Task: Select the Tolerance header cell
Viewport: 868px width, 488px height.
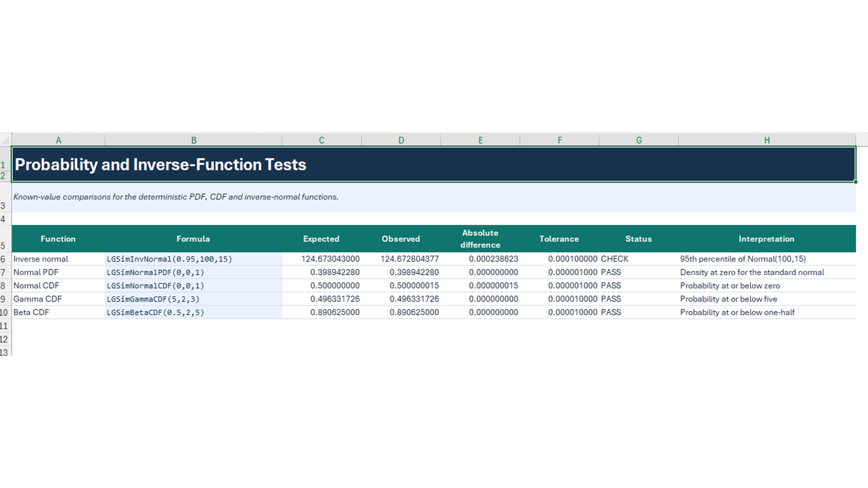Action: (x=559, y=239)
